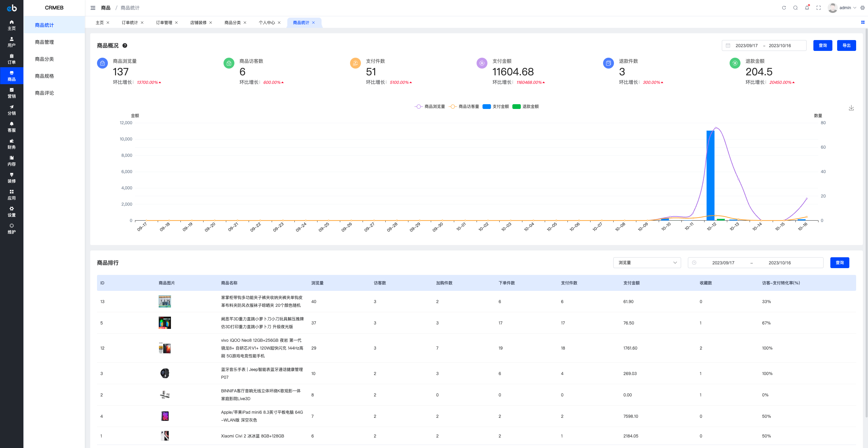Click 查询 in the 商品排行 section
Image resolution: width=868 pixels, height=448 pixels.
(x=840, y=263)
